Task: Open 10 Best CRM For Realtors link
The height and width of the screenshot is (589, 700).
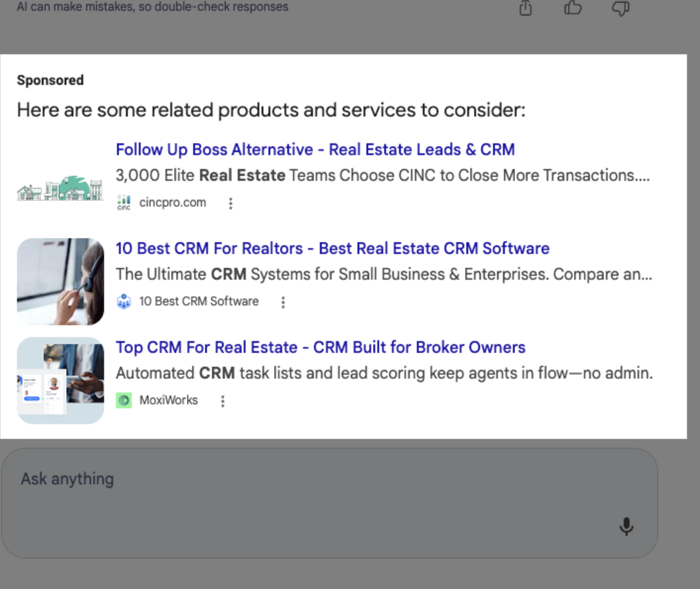Action: 332,248
